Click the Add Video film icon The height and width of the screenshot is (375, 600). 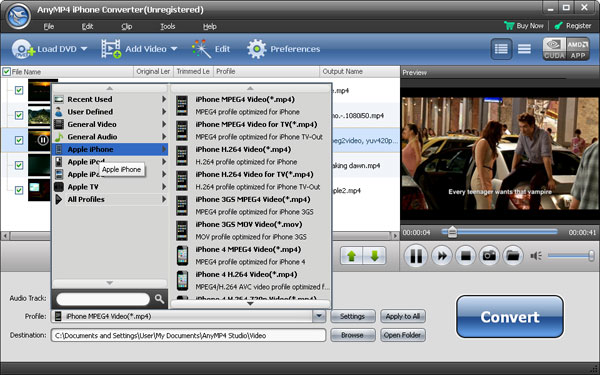click(x=111, y=49)
